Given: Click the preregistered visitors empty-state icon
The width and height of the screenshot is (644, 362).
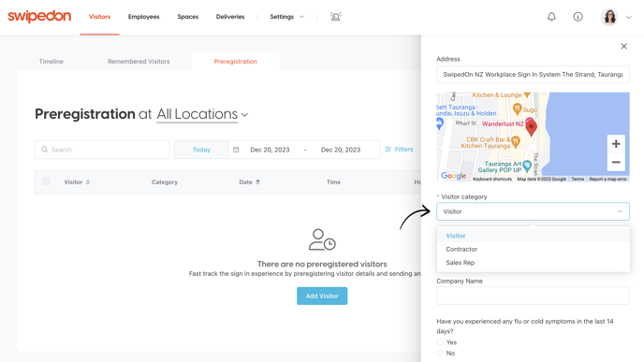Looking at the screenshot, I should coord(322,239).
